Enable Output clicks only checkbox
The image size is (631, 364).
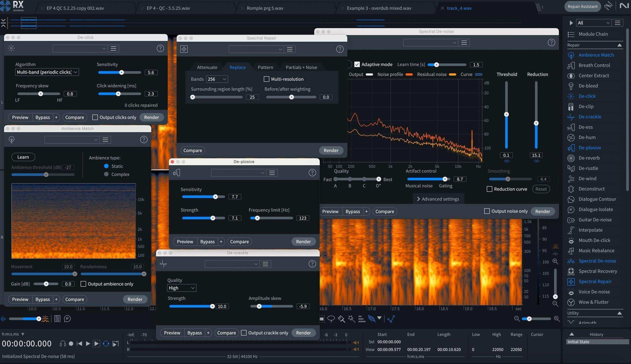(x=95, y=117)
